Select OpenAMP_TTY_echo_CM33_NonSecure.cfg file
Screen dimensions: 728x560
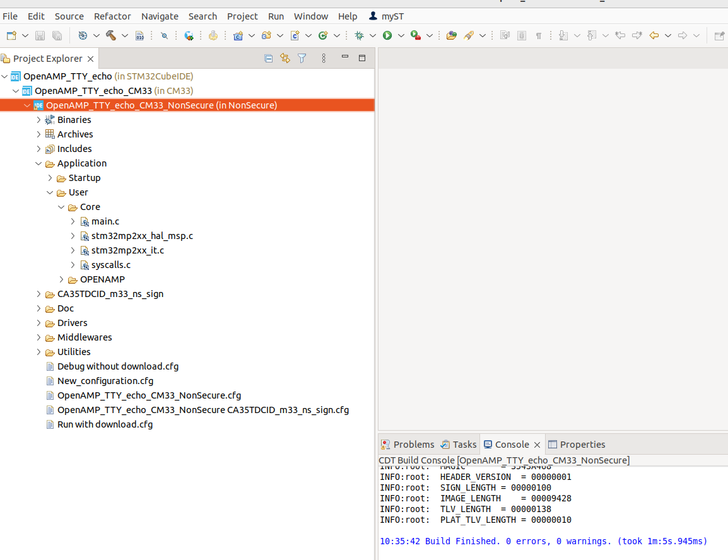point(149,395)
